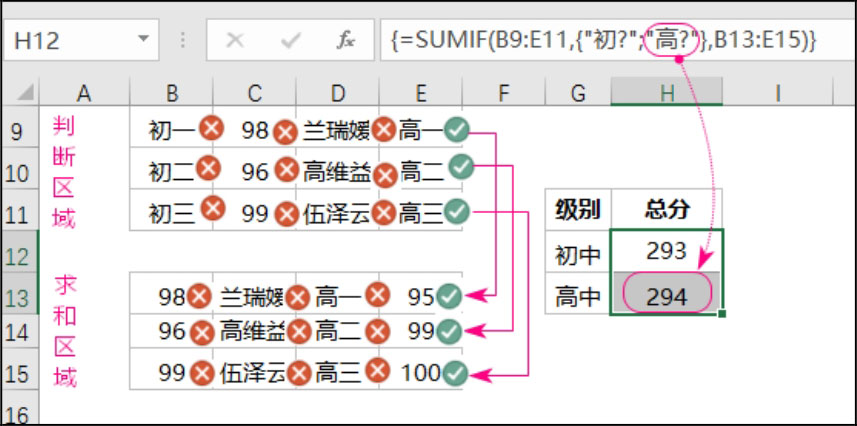Select column I header
The height and width of the screenshot is (426, 857).
[777, 93]
